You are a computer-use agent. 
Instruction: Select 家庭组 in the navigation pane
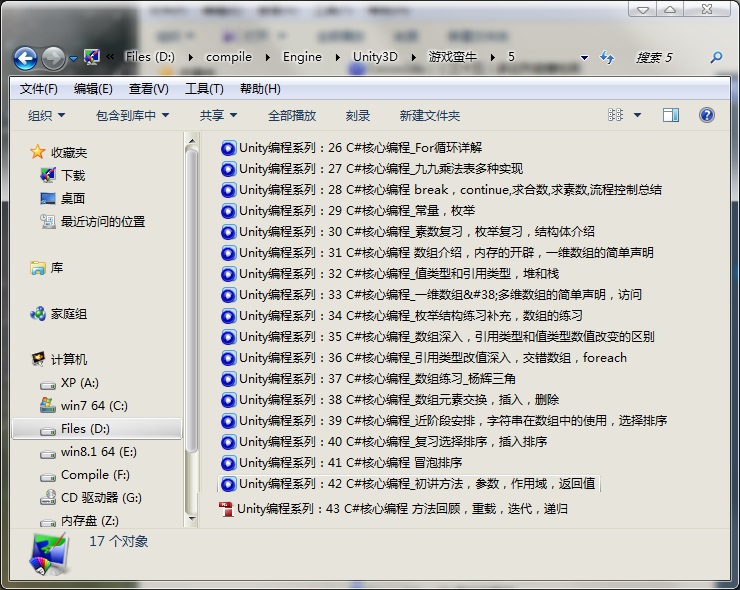coord(69,314)
